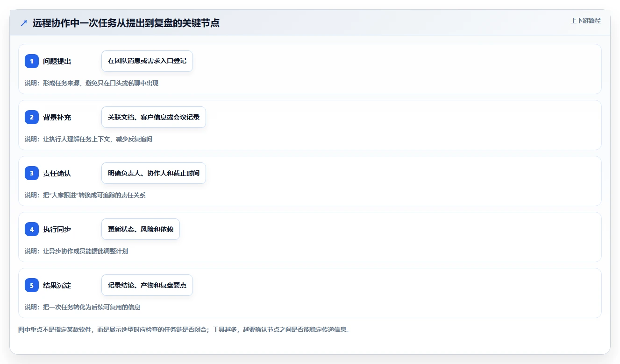Screen dimensions: 620x364
Task: Click the note '说明：让异步协作成员能据此调整计划'
Action: (x=76, y=251)
